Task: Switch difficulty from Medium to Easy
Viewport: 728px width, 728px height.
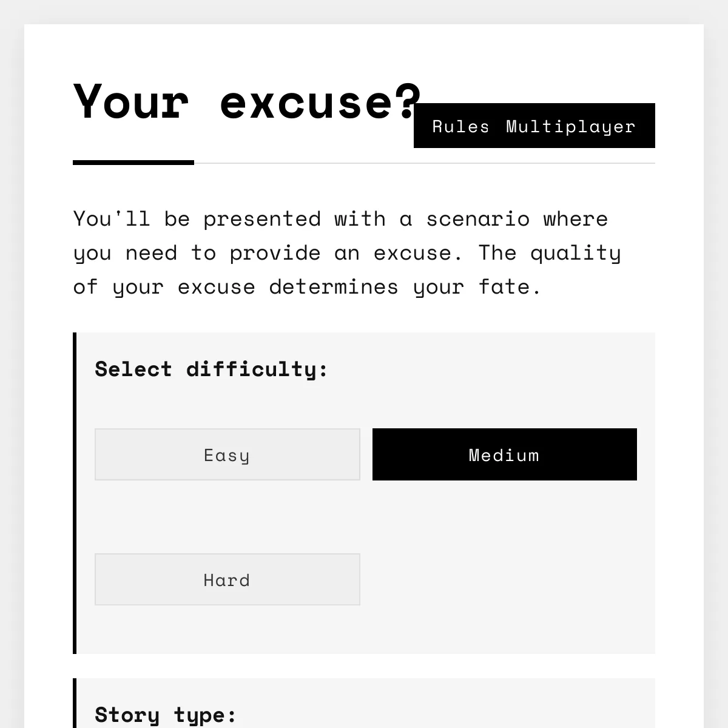Action: (227, 454)
